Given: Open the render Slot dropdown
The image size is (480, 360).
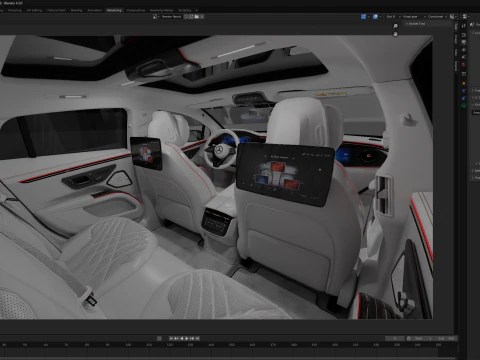Looking at the screenshot, I should click(x=393, y=17).
